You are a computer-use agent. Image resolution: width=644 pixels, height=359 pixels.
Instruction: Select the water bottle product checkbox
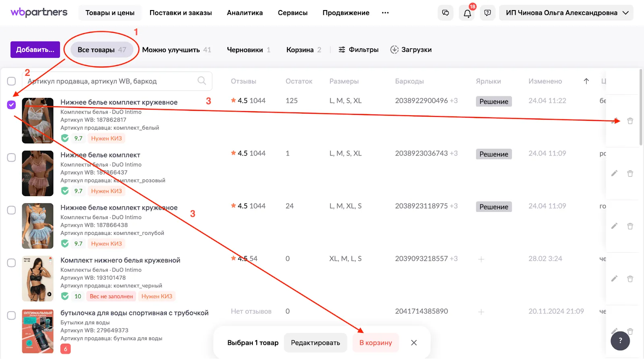tap(11, 315)
